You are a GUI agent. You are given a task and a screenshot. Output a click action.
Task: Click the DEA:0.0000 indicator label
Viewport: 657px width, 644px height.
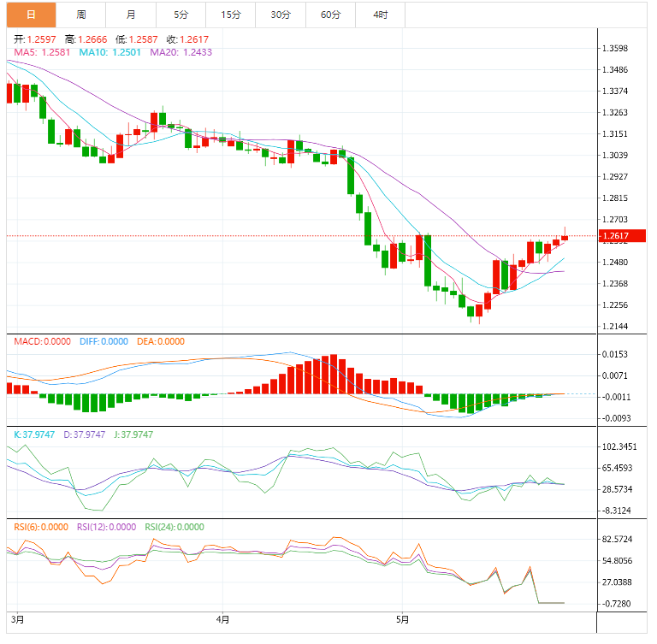coord(161,341)
